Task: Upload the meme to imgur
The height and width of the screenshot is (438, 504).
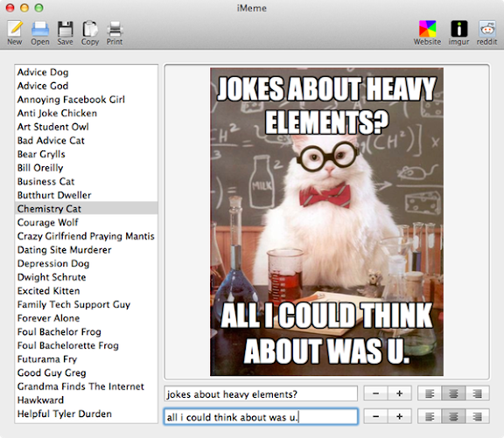Action: pos(459,32)
